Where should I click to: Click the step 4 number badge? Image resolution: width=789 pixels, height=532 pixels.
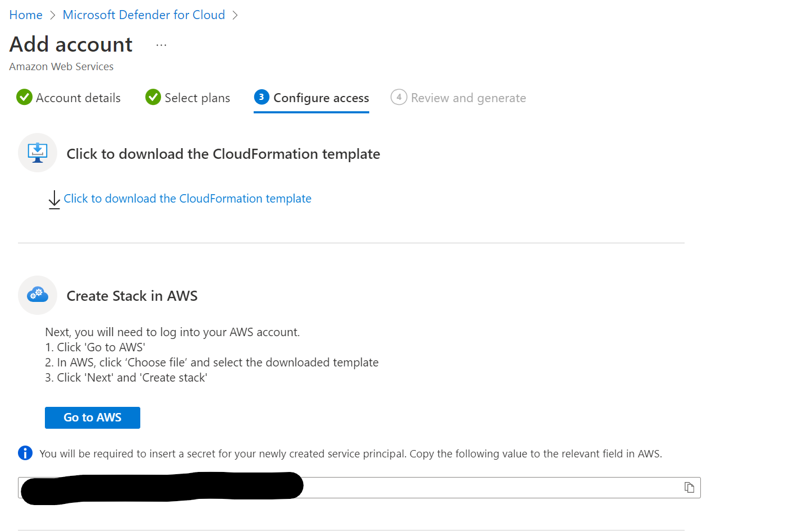pos(399,97)
